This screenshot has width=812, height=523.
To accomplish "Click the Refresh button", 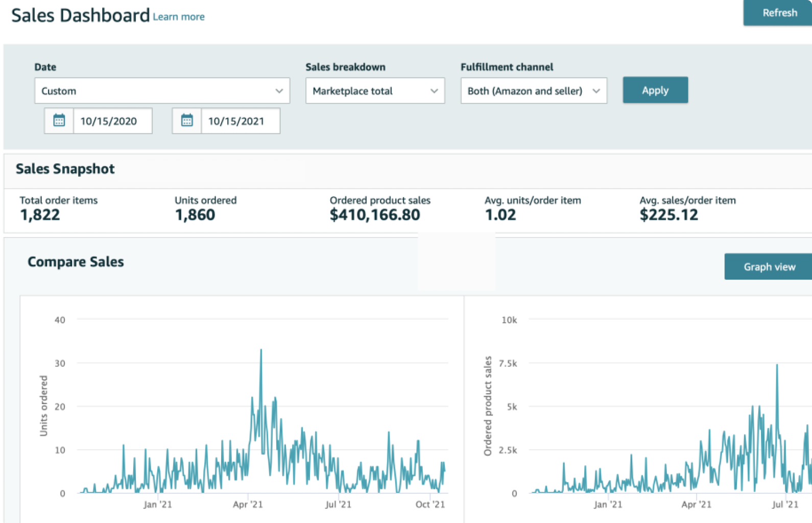I will click(x=779, y=13).
